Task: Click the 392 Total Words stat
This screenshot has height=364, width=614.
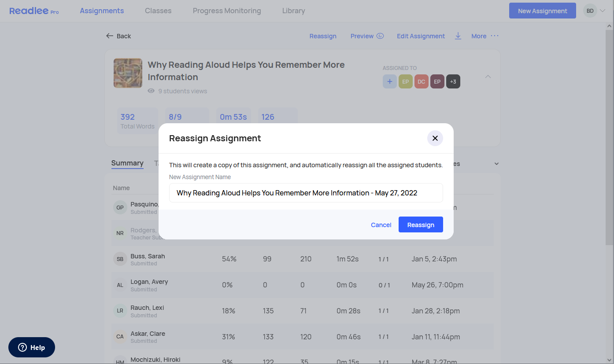Action: click(x=137, y=121)
